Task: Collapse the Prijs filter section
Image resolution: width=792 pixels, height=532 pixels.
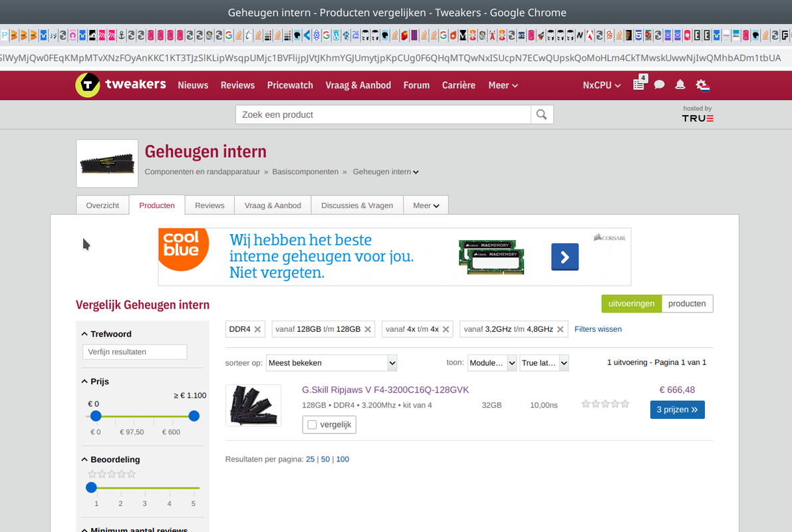Action: pyautogui.click(x=96, y=382)
